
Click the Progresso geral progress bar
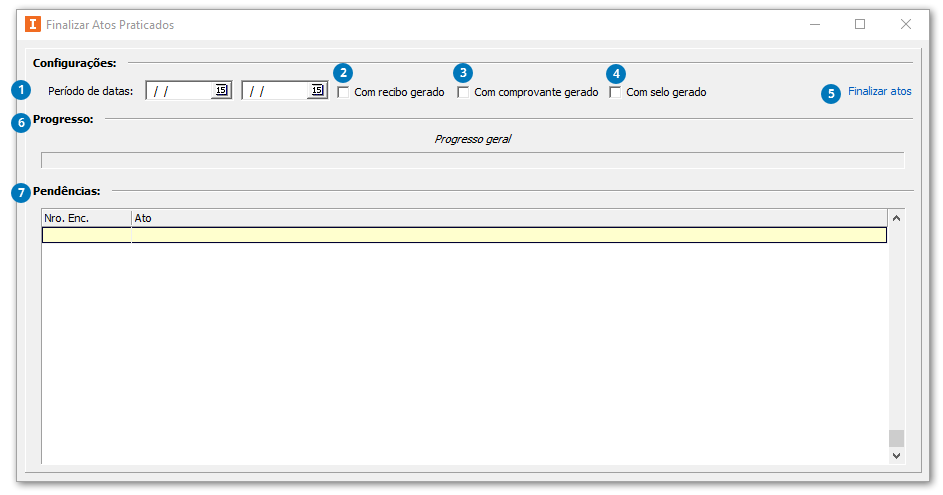[x=472, y=160]
